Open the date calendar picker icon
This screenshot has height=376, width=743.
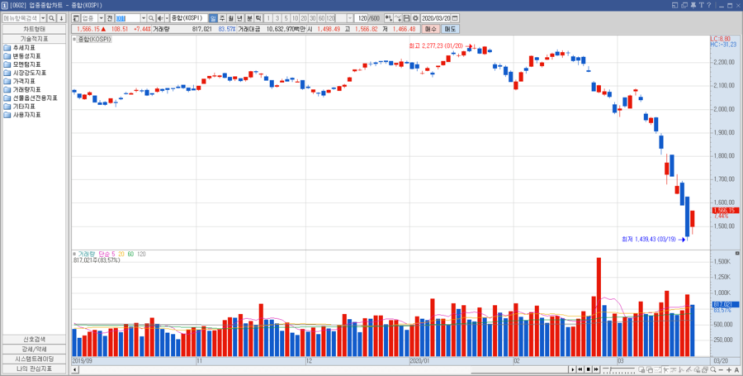[x=455, y=18]
